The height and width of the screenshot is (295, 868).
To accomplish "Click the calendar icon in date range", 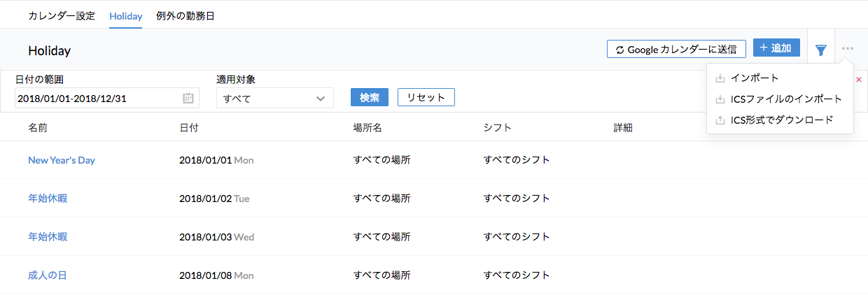I will [188, 99].
